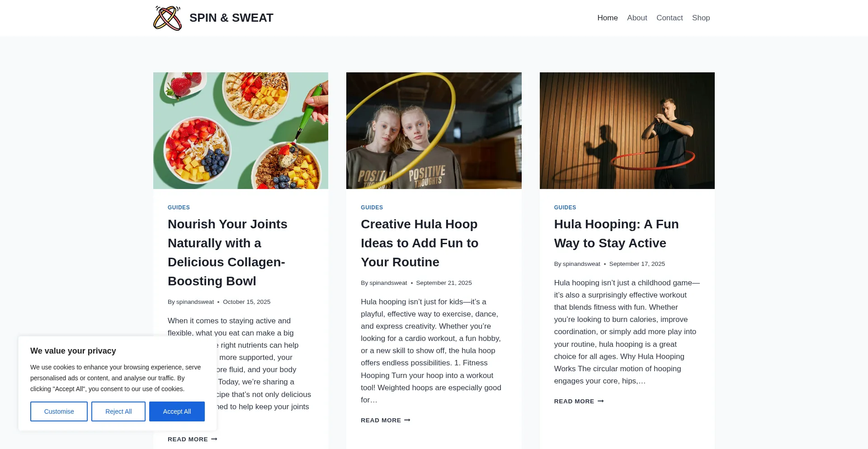Go to the About page
The width and height of the screenshot is (868, 449).
click(637, 18)
